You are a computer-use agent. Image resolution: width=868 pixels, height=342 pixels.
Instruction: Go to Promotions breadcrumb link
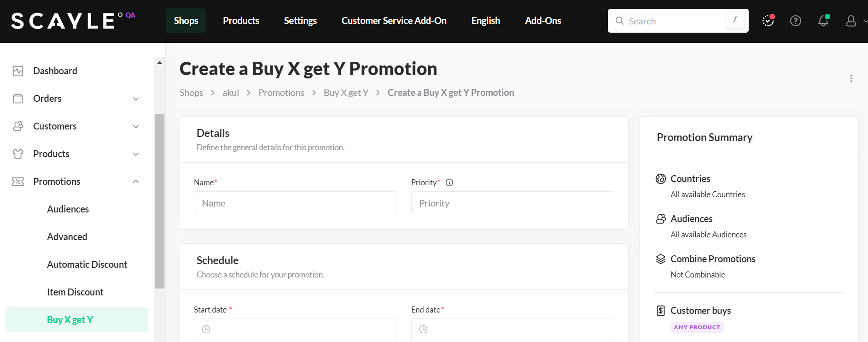coord(281,93)
